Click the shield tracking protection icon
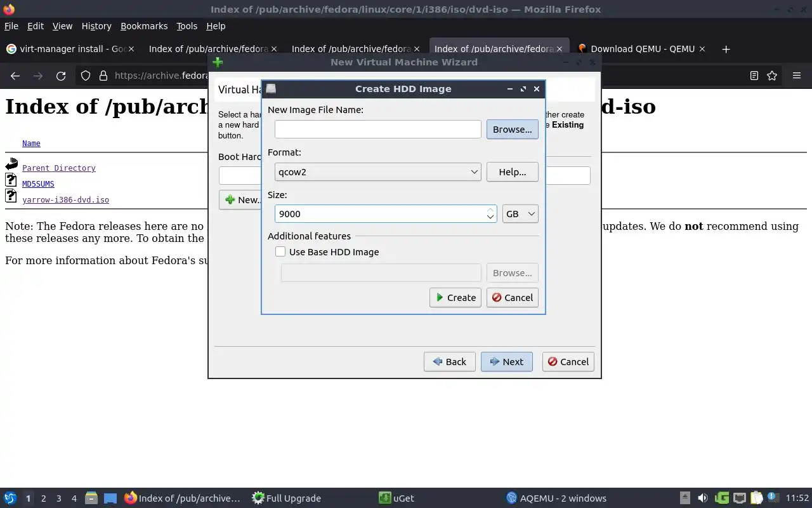The width and height of the screenshot is (812, 508). point(86,76)
